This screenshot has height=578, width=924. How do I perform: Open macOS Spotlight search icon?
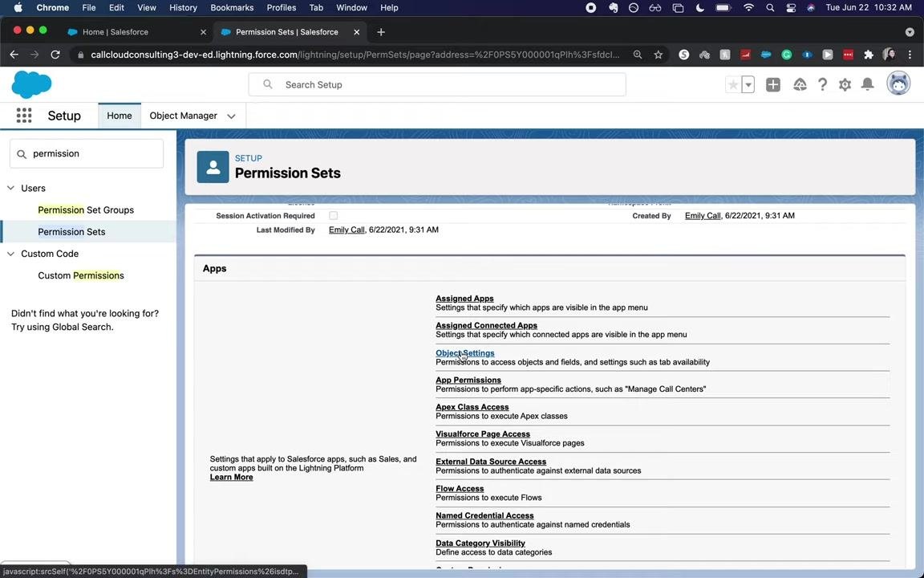[770, 8]
